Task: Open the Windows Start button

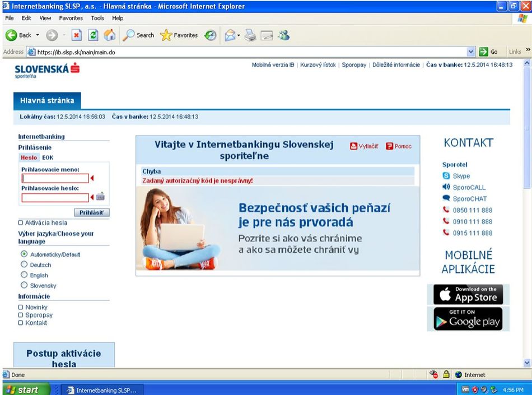Action: pos(26,390)
